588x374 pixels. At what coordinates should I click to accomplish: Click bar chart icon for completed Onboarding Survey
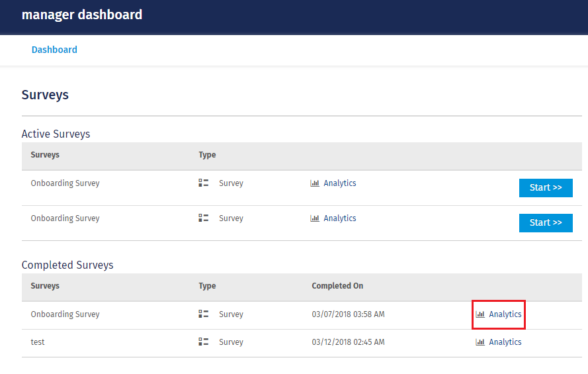point(480,314)
